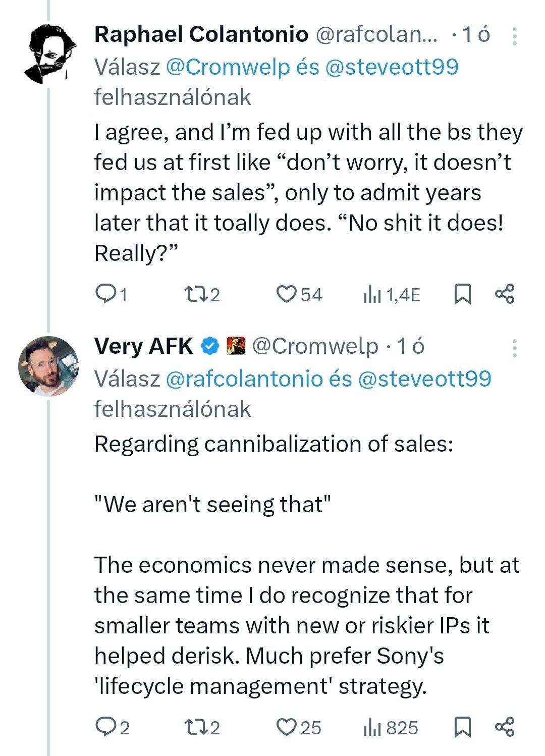Like Raphael Colantonio's tweet
The width and height of the screenshot is (545, 756).
click(287, 294)
